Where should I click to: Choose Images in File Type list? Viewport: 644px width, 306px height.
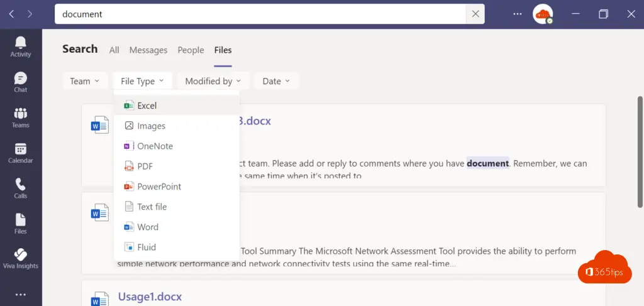(177, 126)
